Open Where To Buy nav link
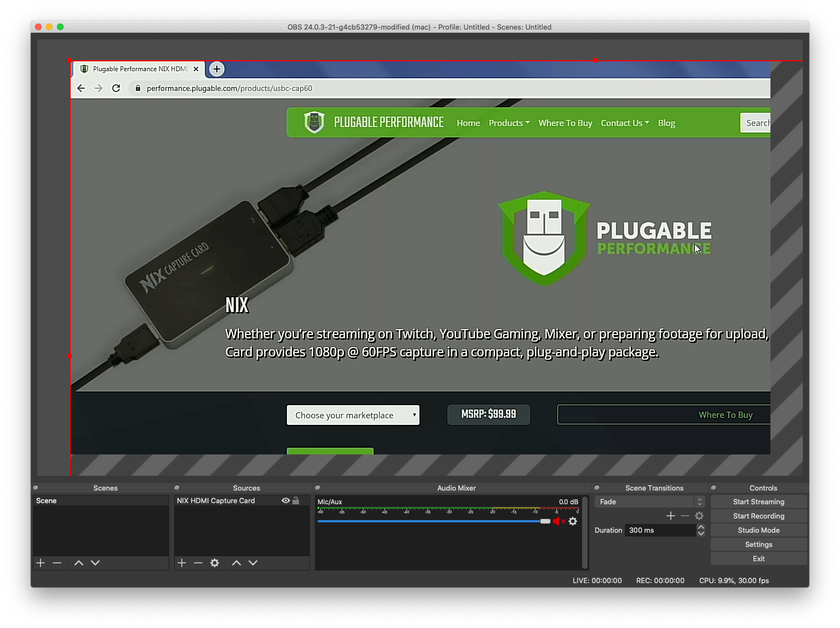840x628 pixels. point(565,123)
